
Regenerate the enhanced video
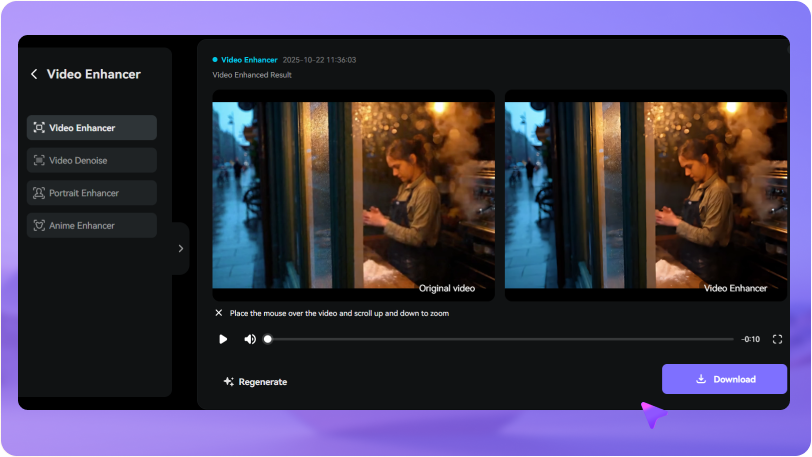coord(255,382)
